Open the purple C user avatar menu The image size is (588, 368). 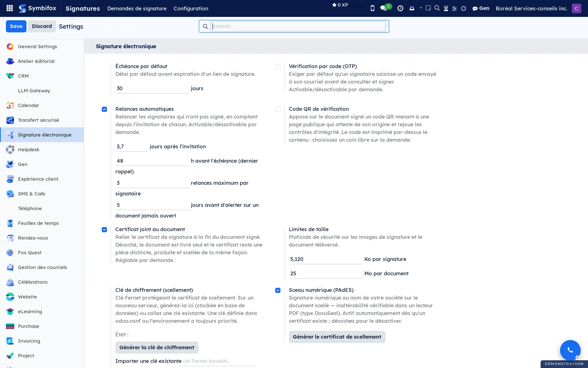tap(576, 8)
